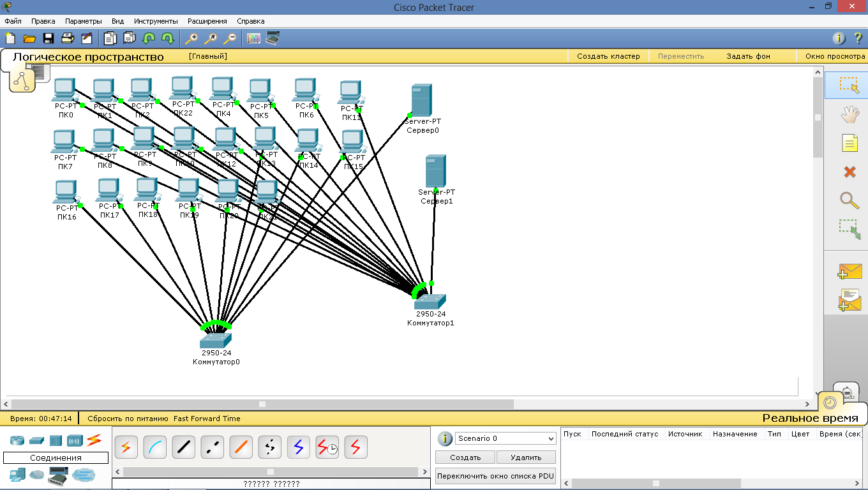Image resolution: width=868 pixels, height=490 pixels.
Task: Choose the orange Fiber cable
Action: [241, 447]
